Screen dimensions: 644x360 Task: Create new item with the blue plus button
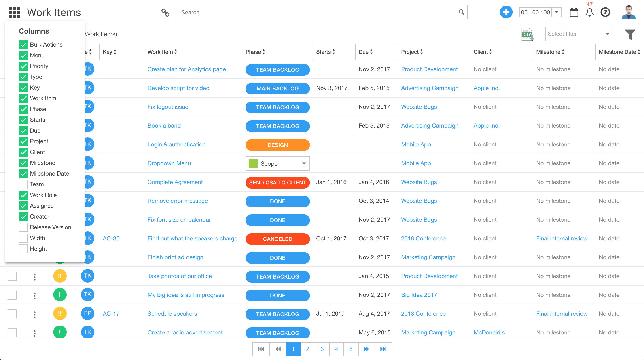pyautogui.click(x=506, y=12)
